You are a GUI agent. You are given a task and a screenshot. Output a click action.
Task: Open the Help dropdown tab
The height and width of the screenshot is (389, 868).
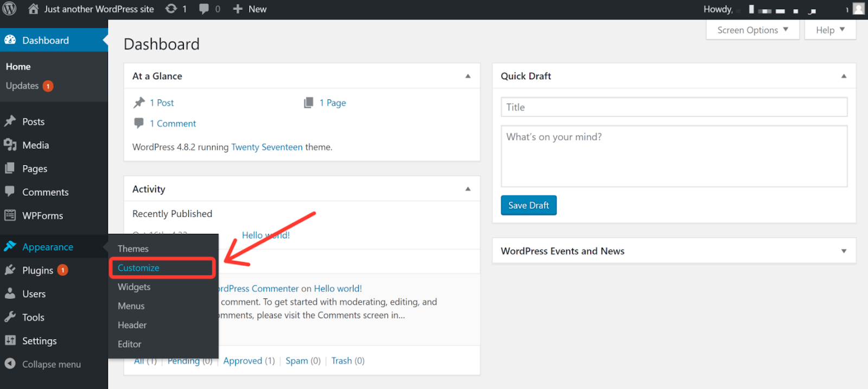[830, 30]
